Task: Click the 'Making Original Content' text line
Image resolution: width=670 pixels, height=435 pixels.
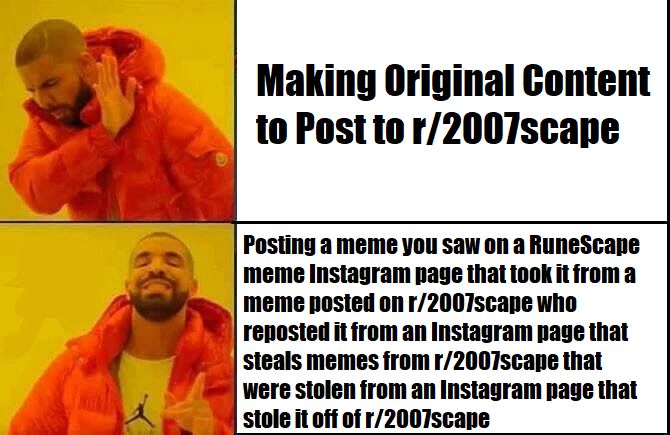Action: point(453,81)
